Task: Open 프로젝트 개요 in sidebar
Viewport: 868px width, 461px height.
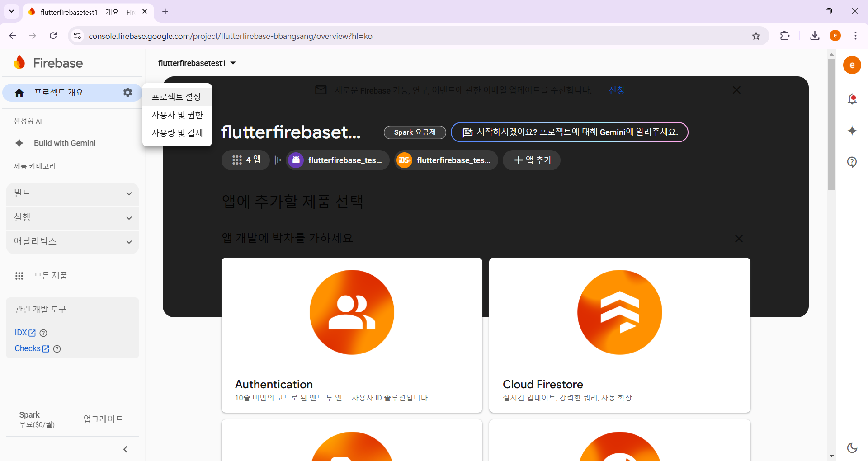Action: point(59,93)
